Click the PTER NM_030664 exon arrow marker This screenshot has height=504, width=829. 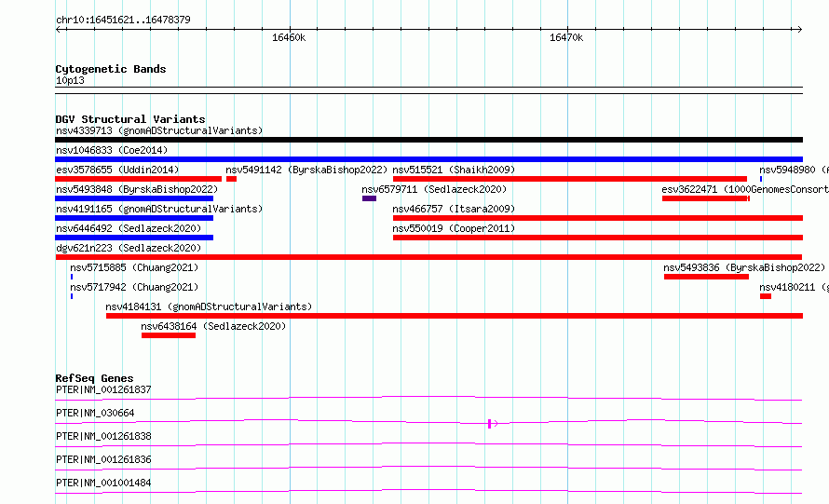coord(493,423)
